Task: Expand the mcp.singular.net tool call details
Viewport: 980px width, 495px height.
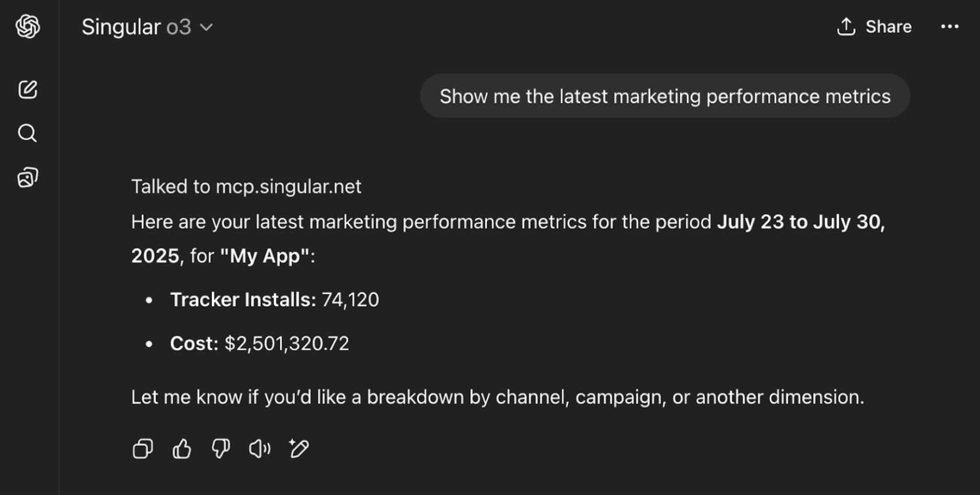Action: coord(246,186)
